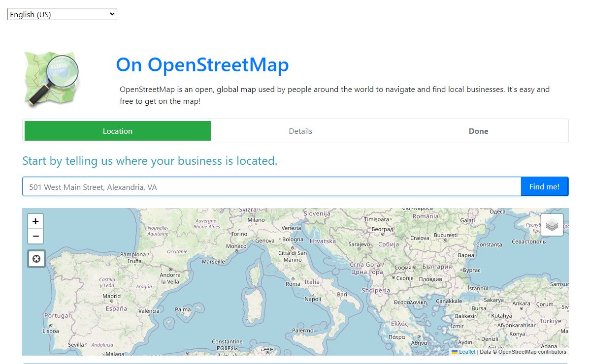
Task: Click Ankara label on the map
Action: tap(521, 303)
